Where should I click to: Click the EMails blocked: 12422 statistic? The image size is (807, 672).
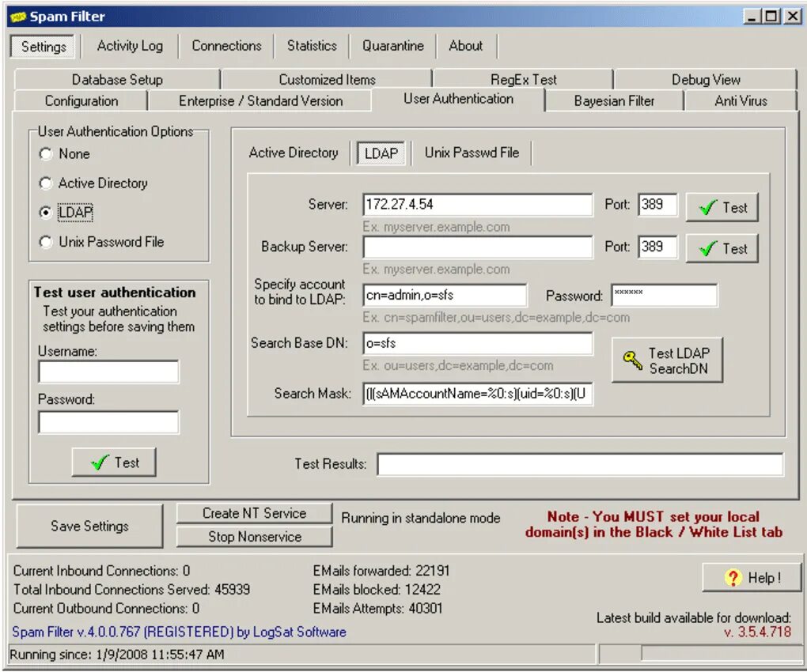coord(377,590)
